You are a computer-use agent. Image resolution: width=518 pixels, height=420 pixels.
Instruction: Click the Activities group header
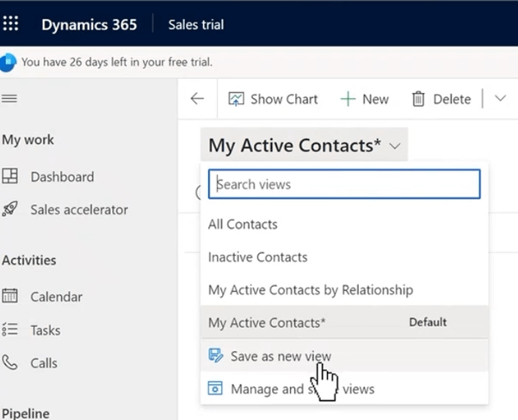coord(29,261)
